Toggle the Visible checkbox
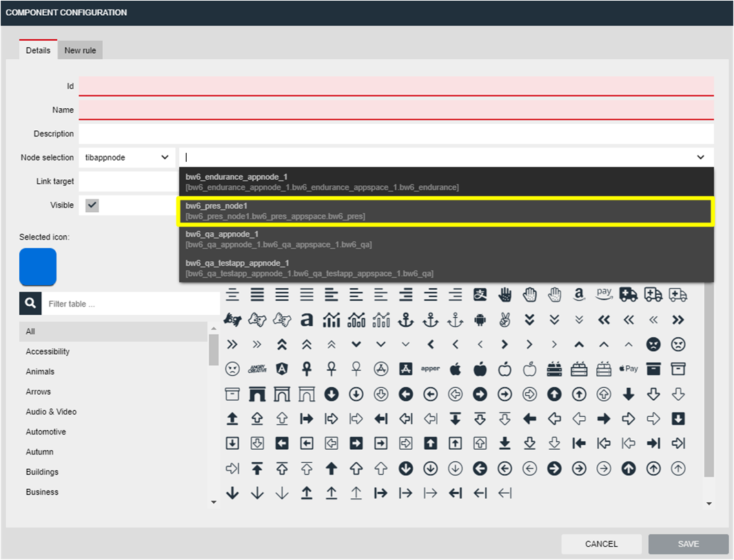The width and height of the screenshot is (734, 560). (92, 205)
